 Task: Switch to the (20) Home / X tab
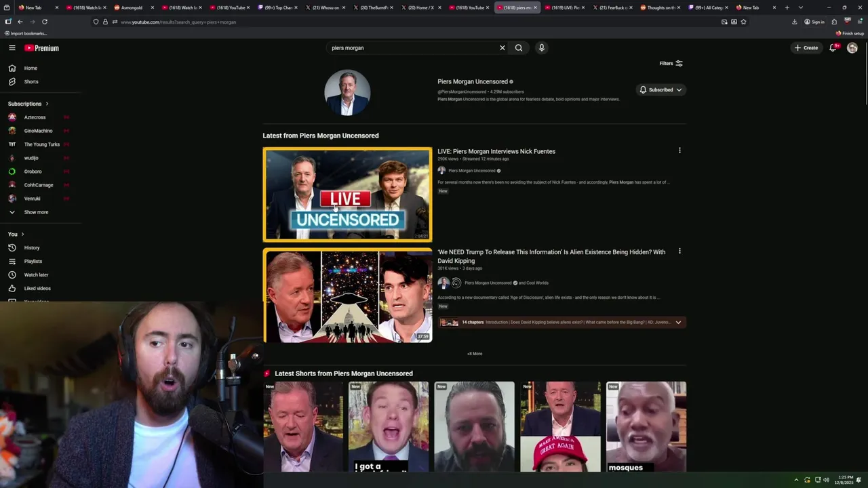(x=420, y=7)
